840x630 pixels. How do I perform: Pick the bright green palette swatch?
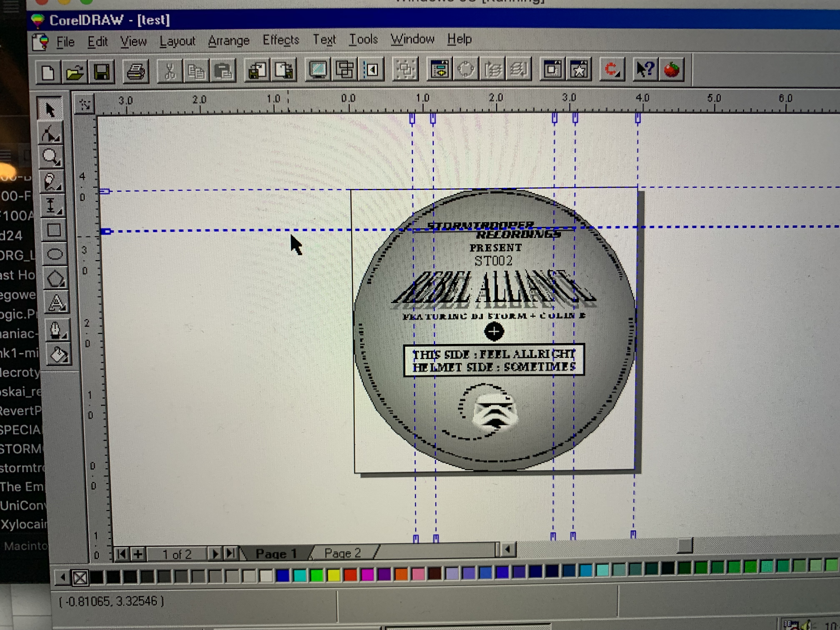[316, 575]
